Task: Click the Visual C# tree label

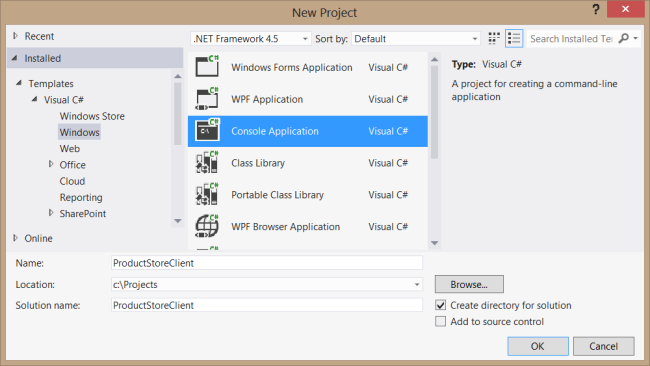Action: click(64, 100)
